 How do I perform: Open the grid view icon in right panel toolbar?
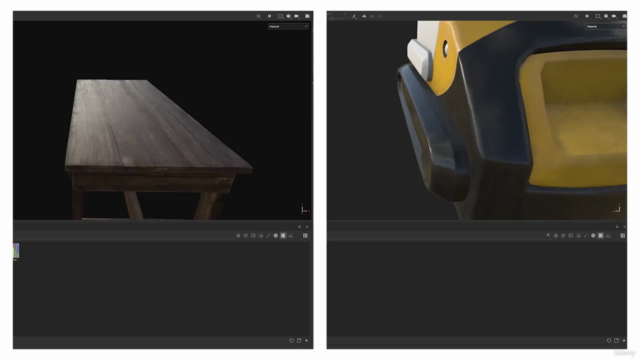(x=623, y=236)
